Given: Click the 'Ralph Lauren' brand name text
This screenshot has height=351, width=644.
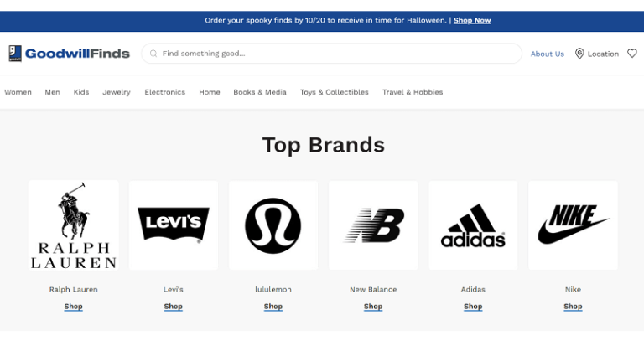Looking at the screenshot, I should coord(74,289).
